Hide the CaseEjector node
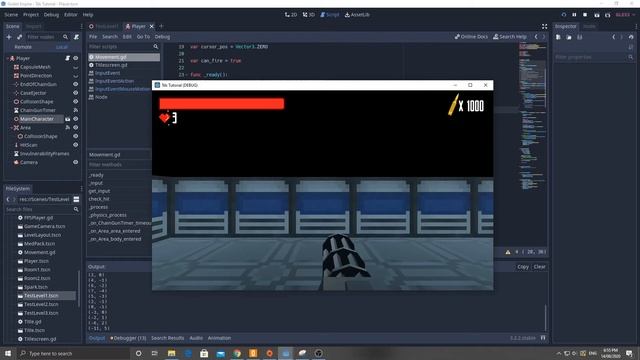 click(x=76, y=93)
